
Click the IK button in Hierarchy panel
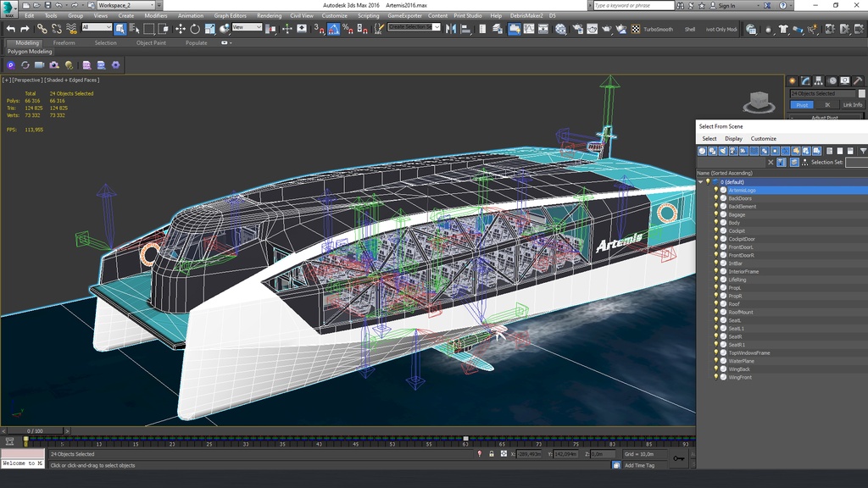coord(827,105)
